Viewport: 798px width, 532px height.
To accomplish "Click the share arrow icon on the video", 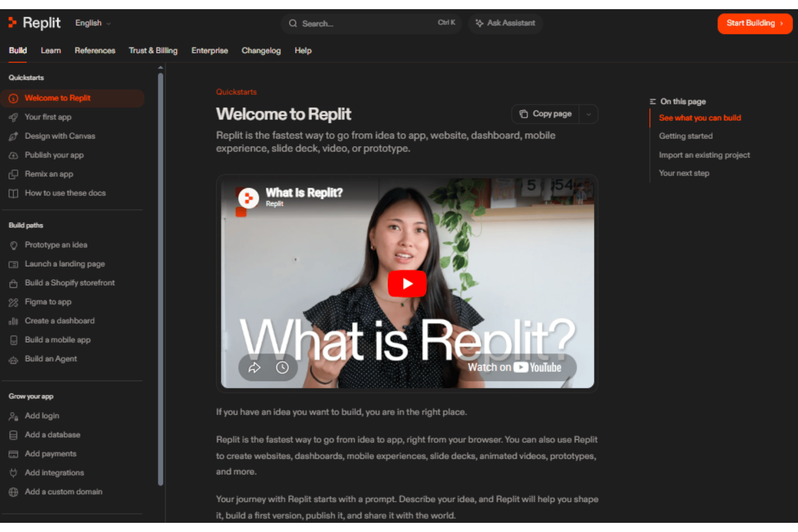I will (254, 368).
